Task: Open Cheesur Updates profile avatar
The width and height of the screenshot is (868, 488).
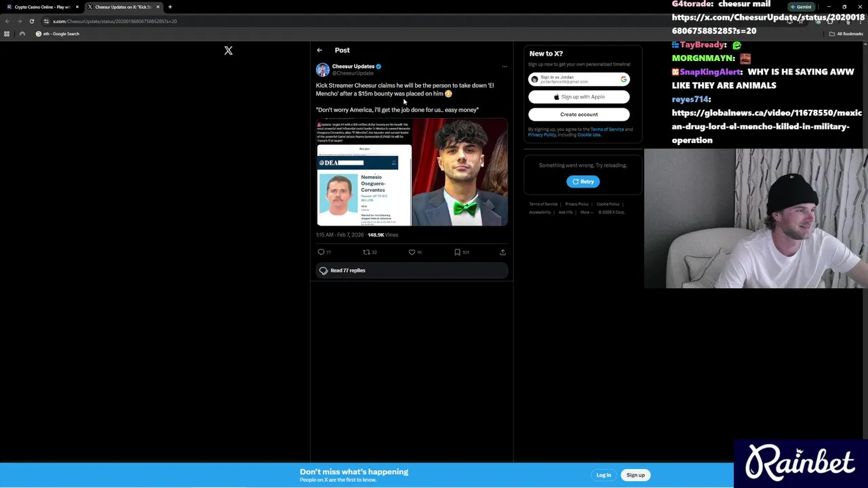Action: point(323,69)
